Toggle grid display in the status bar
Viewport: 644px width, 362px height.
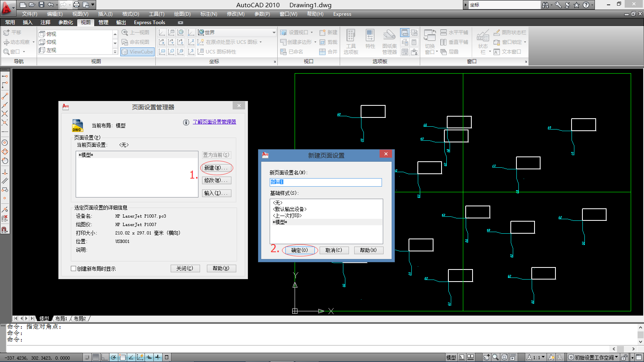(96, 357)
